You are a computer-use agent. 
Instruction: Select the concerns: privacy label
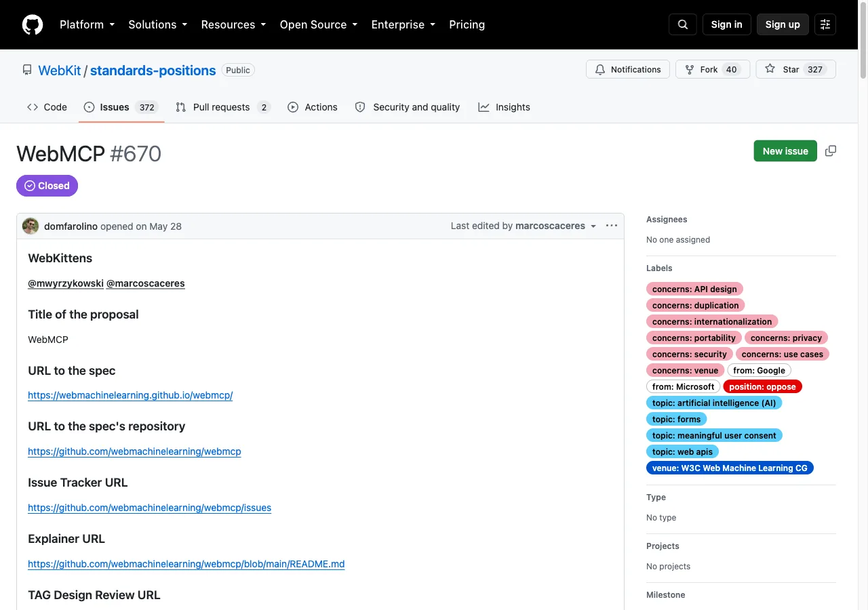point(786,338)
